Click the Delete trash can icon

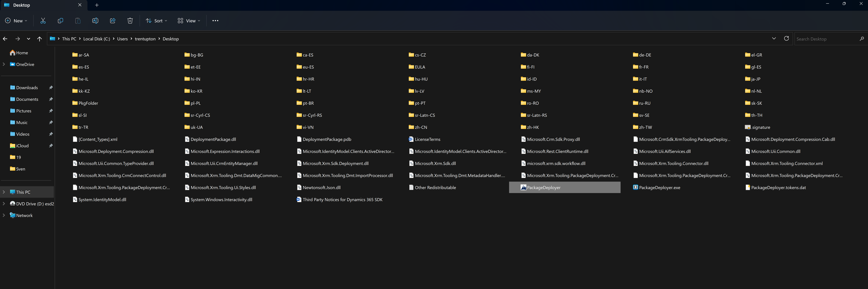(x=130, y=21)
